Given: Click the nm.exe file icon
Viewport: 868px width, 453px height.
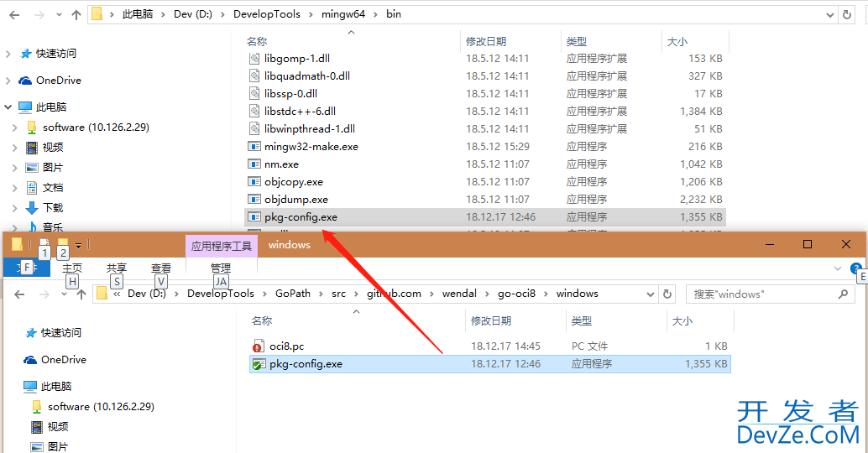Looking at the screenshot, I should point(254,164).
